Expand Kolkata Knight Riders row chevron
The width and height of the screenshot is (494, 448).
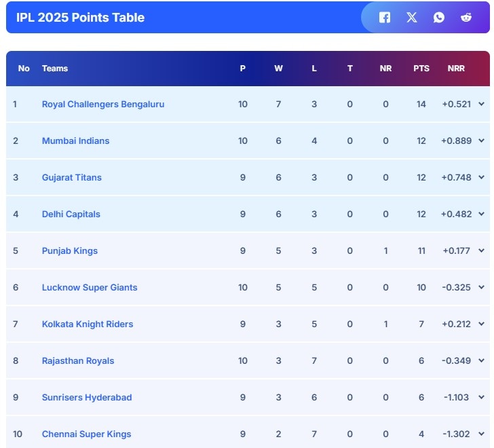pos(482,324)
